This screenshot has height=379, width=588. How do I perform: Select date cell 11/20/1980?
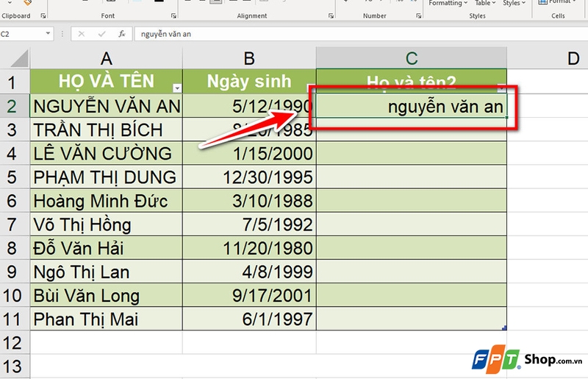[x=249, y=248]
